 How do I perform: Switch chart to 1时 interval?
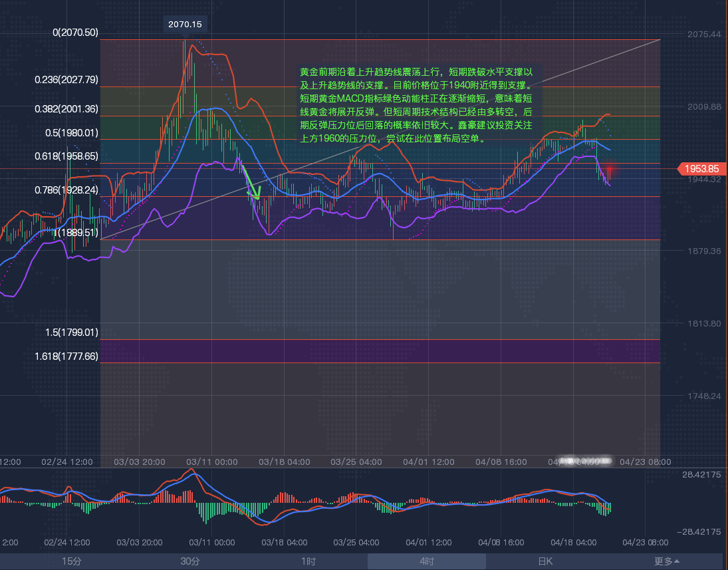[308, 561]
